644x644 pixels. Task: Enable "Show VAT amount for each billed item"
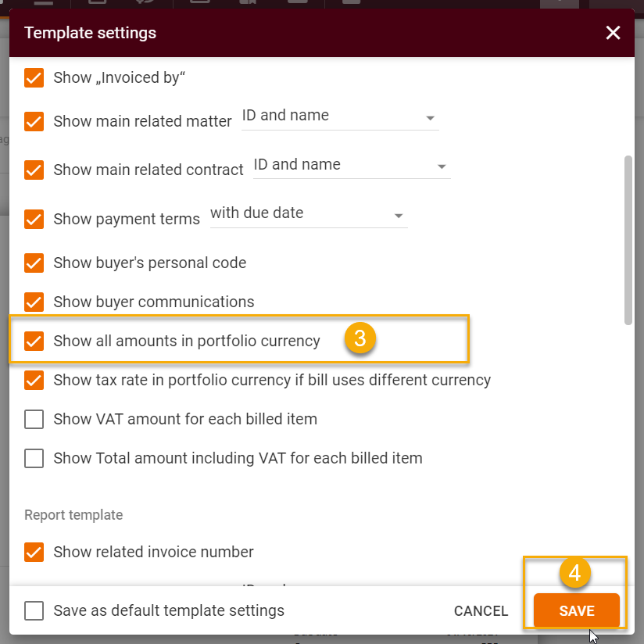[34, 419]
